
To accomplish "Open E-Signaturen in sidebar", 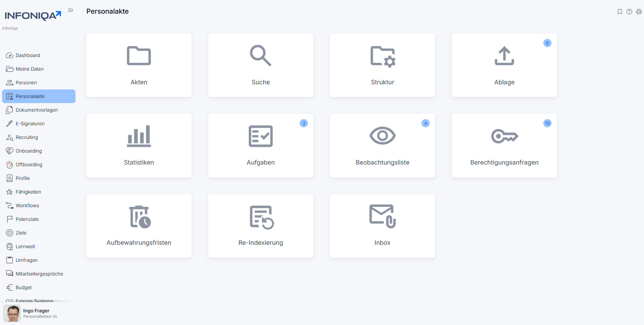I will point(39,124).
